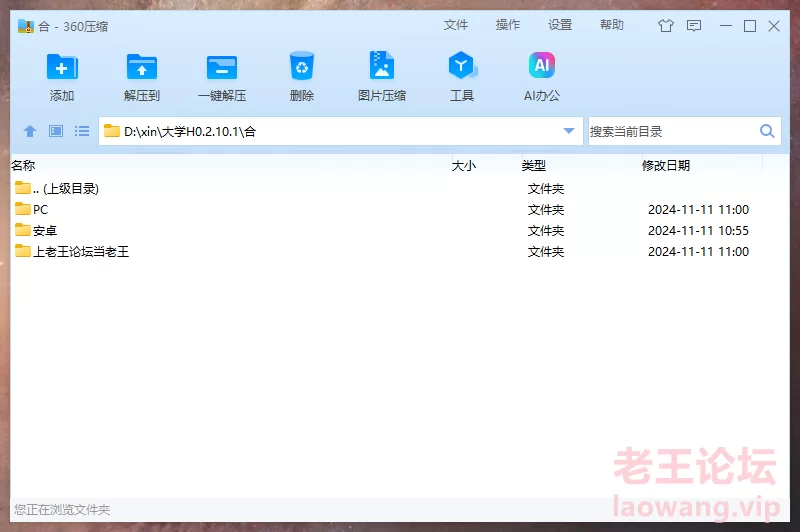Expand the address path dropdown arrow
This screenshot has height=532, width=800.
pos(569,132)
